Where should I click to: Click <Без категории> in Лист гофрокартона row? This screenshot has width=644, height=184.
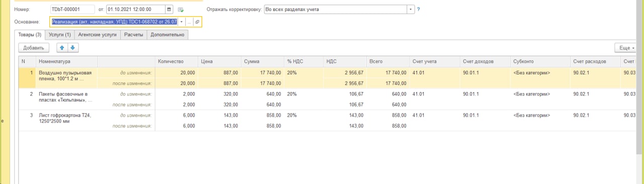532,115
